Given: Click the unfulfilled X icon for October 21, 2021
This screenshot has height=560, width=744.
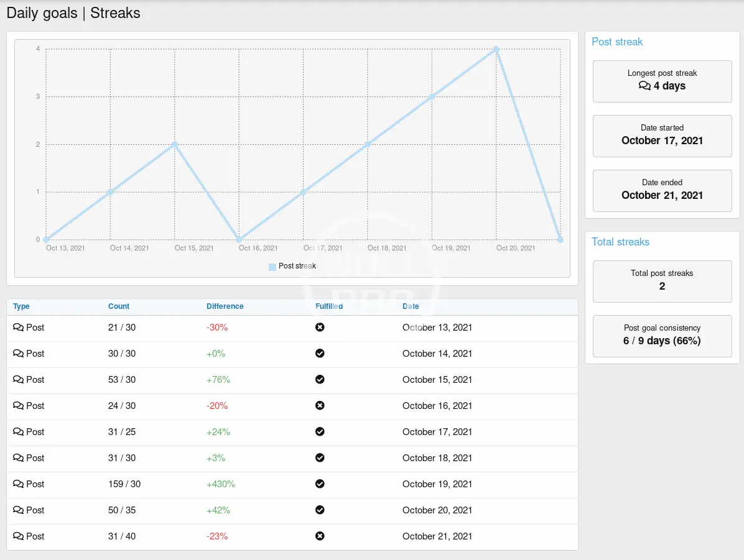Looking at the screenshot, I should pyautogui.click(x=320, y=536).
